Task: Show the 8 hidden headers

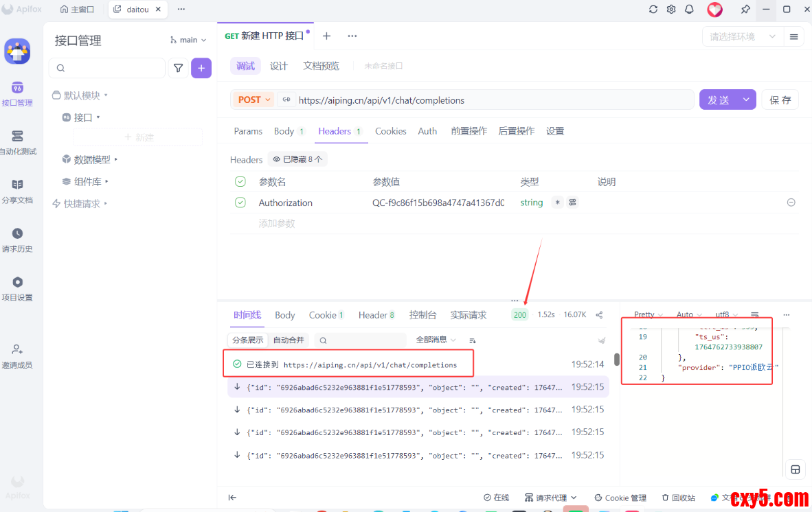Action: click(297, 159)
